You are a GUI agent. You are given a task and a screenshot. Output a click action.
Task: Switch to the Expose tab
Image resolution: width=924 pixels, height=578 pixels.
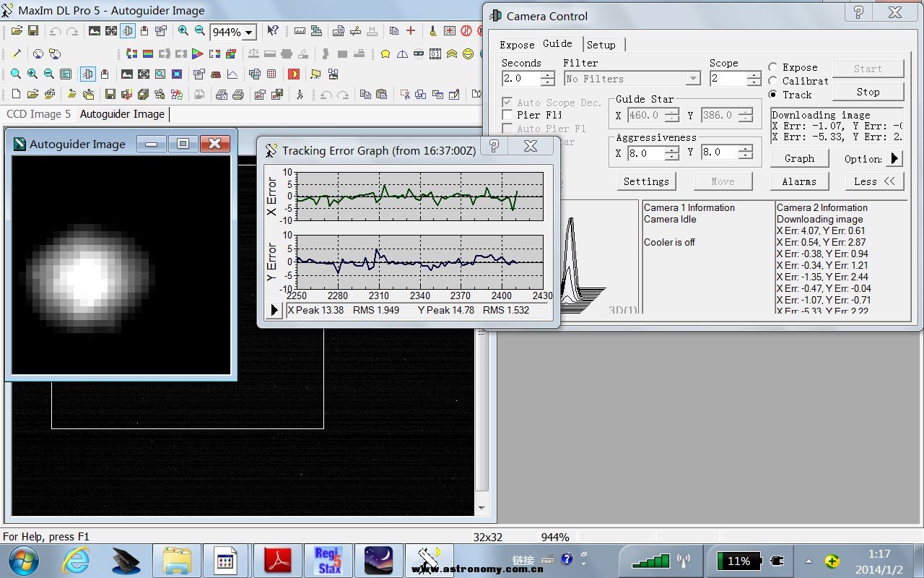[517, 45]
